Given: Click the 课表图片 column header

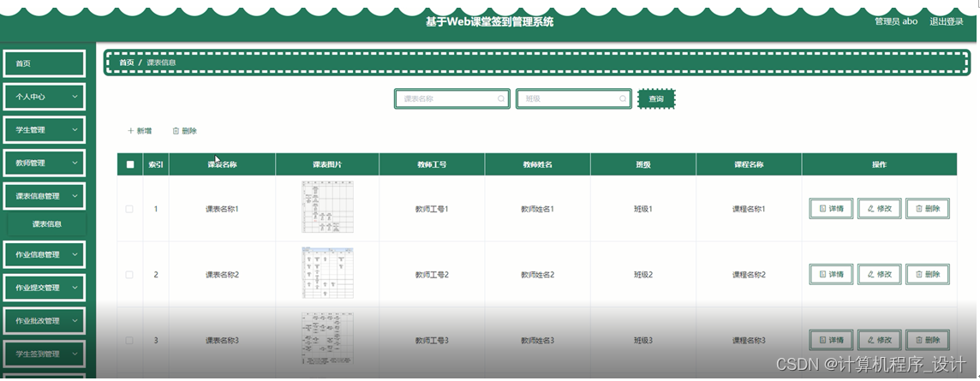Looking at the screenshot, I should (327, 165).
